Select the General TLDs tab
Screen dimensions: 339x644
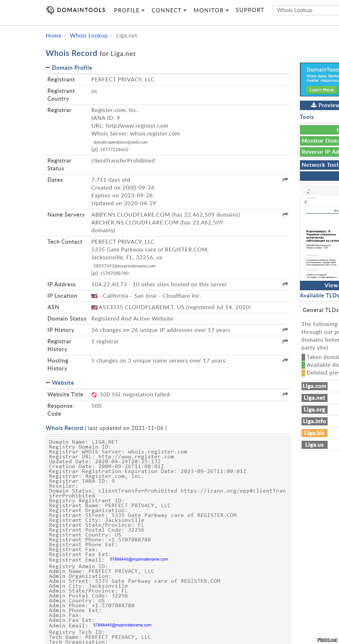tap(319, 310)
